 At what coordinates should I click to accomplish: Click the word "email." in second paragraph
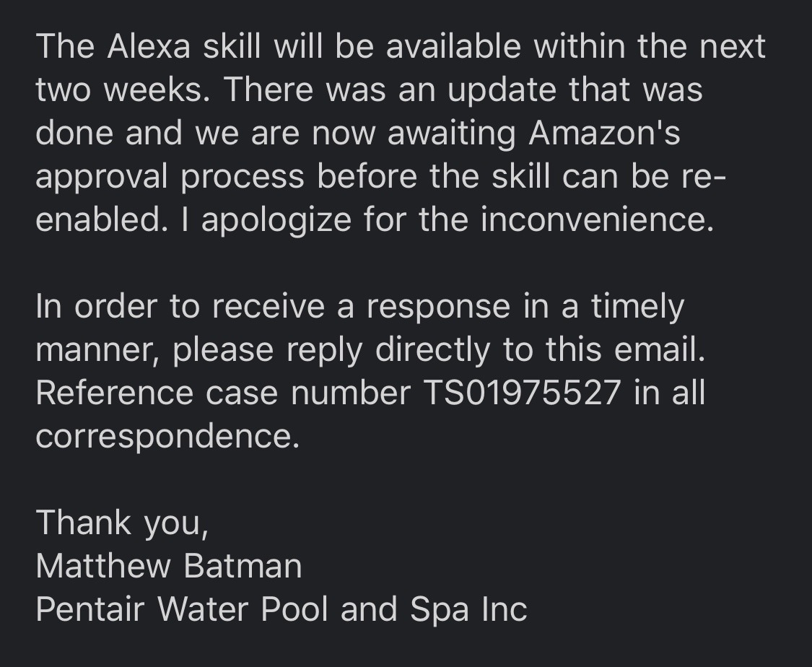[x=660, y=349]
